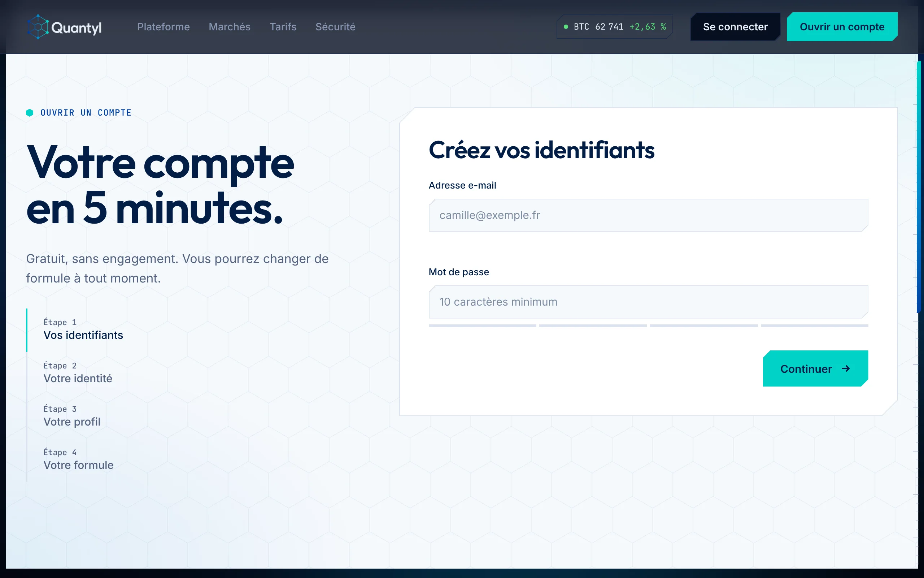This screenshot has height=578, width=924.
Task: Click the Quantyl wordmark text
Action: 77,27
